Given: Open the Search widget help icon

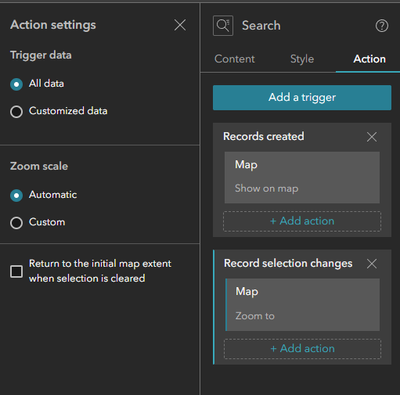Looking at the screenshot, I should 382,26.
